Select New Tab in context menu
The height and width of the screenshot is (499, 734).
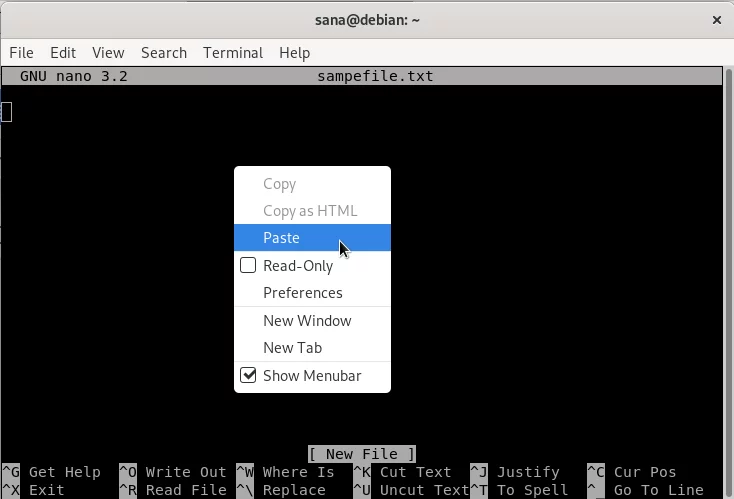click(312, 348)
